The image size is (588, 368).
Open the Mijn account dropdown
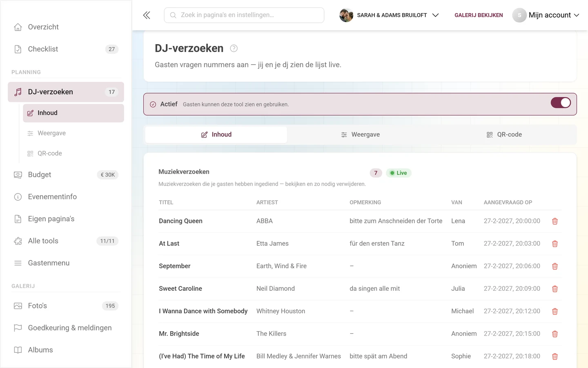coord(546,15)
